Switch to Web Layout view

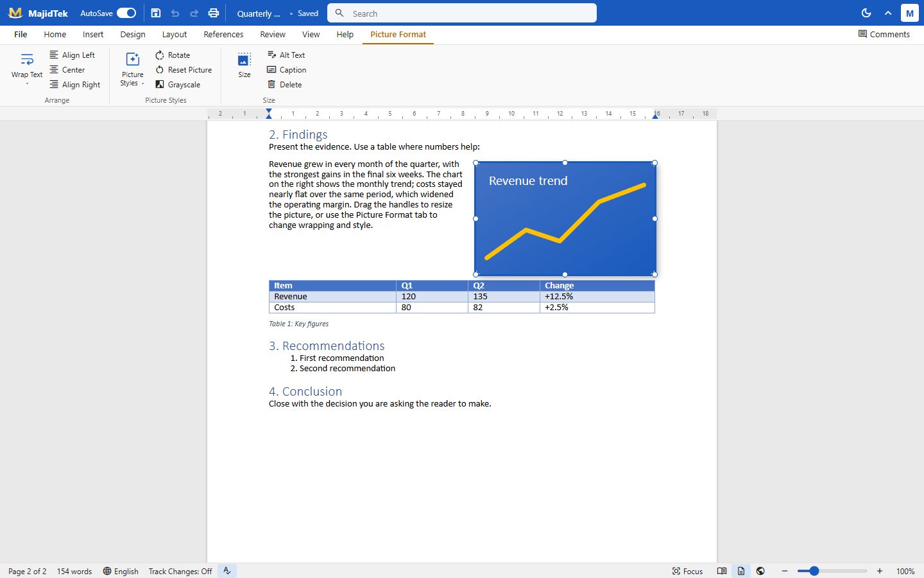[760, 571]
